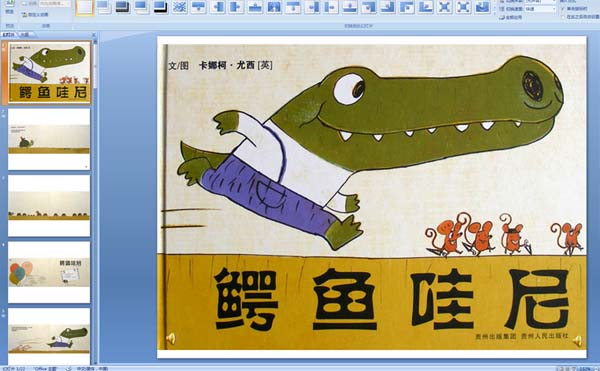Toggle the On Mouse Click checkbox

pos(562,8)
